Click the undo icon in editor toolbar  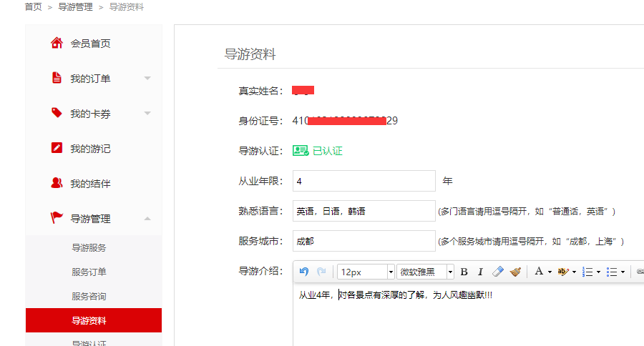(x=304, y=272)
